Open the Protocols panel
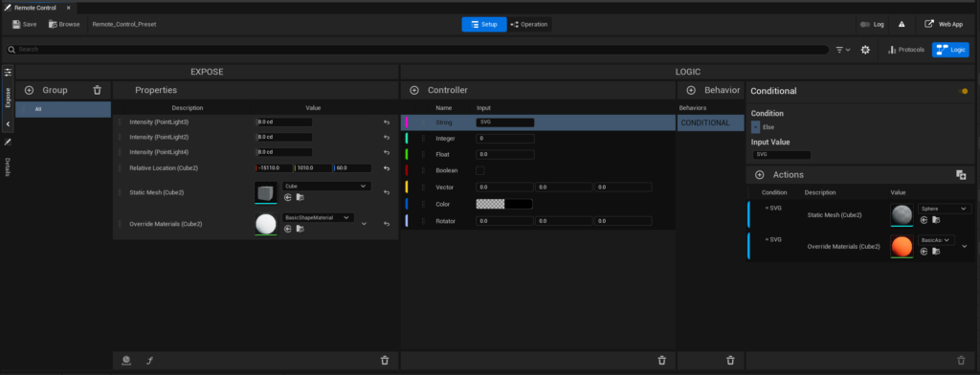 (905, 50)
